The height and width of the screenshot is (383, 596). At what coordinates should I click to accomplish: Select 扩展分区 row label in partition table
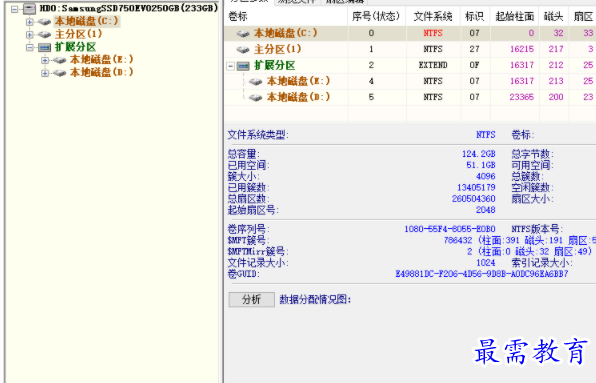(274, 65)
